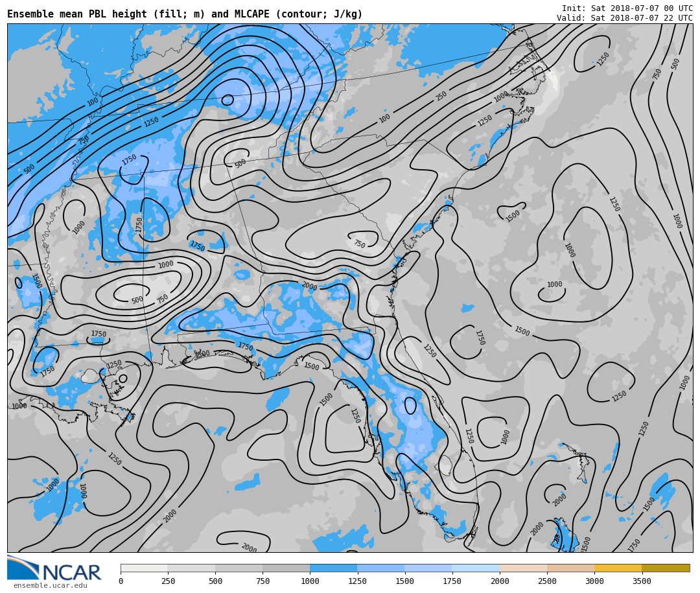Click the colorbar tick label 250
700x593 pixels.
tap(168, 581)
